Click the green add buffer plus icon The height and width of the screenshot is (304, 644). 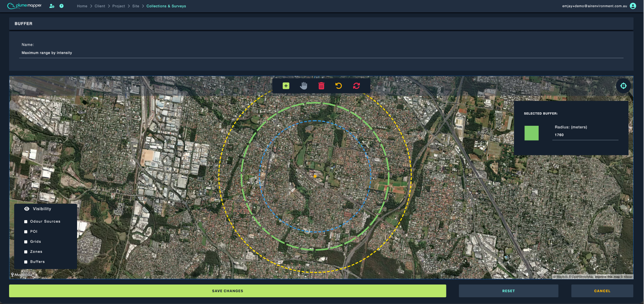(x=286, y=86)
